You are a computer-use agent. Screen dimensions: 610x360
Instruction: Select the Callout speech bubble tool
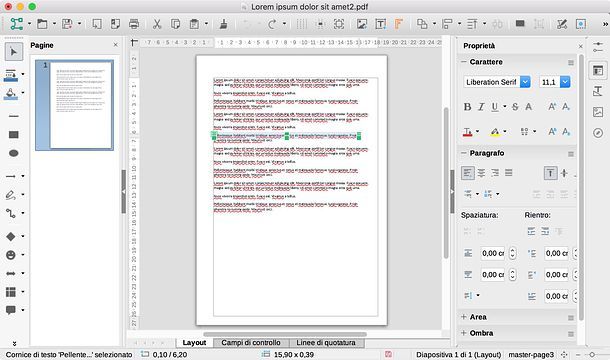coord(11,310)
